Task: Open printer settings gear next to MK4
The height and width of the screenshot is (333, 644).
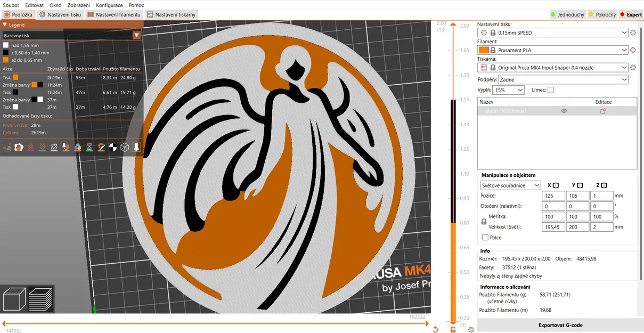Action: (x=633, y=68)
